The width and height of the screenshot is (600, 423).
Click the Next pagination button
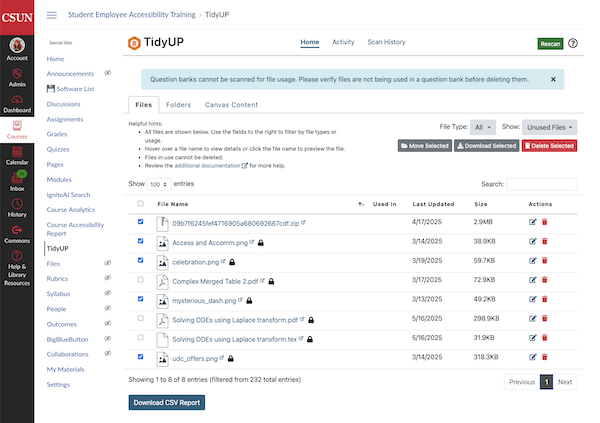pos(565,382)
